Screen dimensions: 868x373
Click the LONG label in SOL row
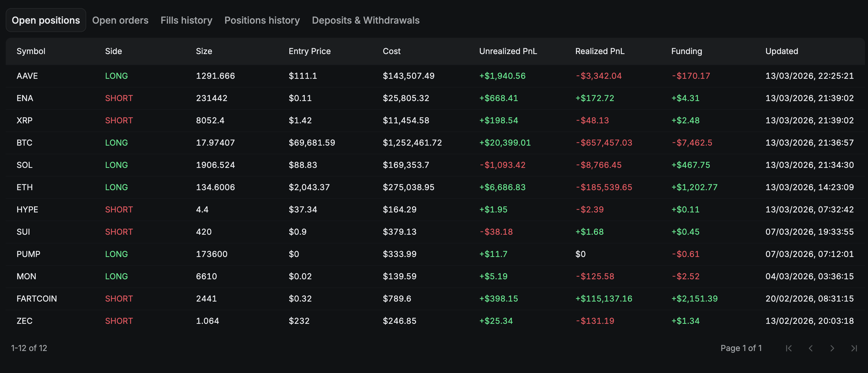117,165
